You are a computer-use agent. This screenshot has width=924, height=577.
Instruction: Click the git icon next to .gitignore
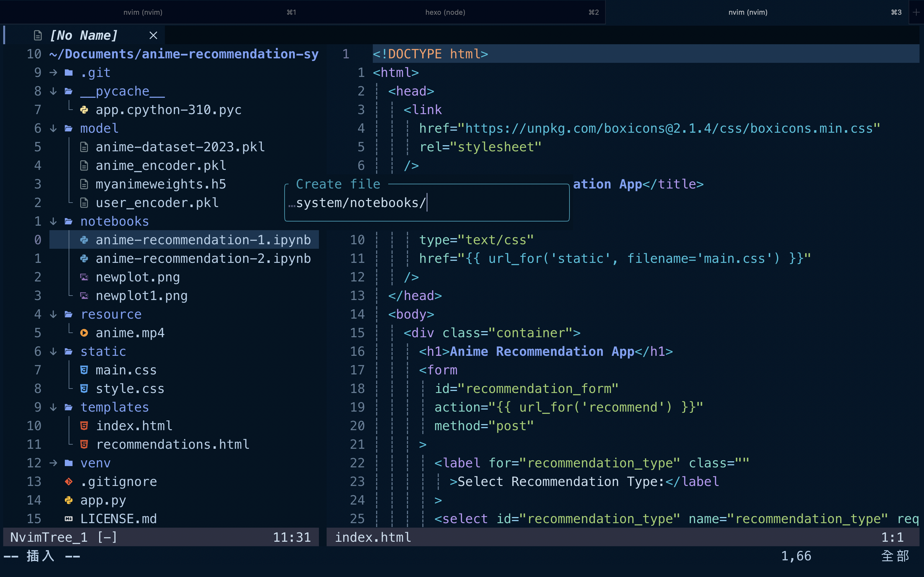[x=69, y=481]
